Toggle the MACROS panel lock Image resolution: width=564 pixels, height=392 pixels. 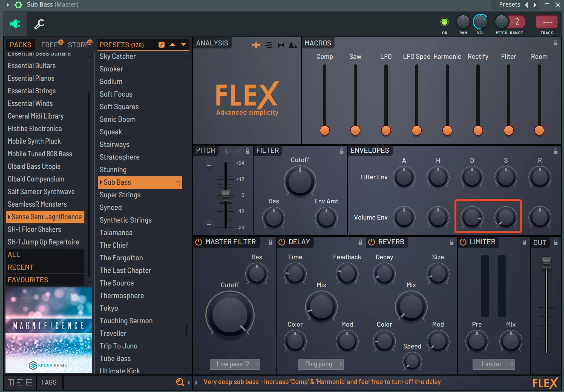(x=556, y=43)
